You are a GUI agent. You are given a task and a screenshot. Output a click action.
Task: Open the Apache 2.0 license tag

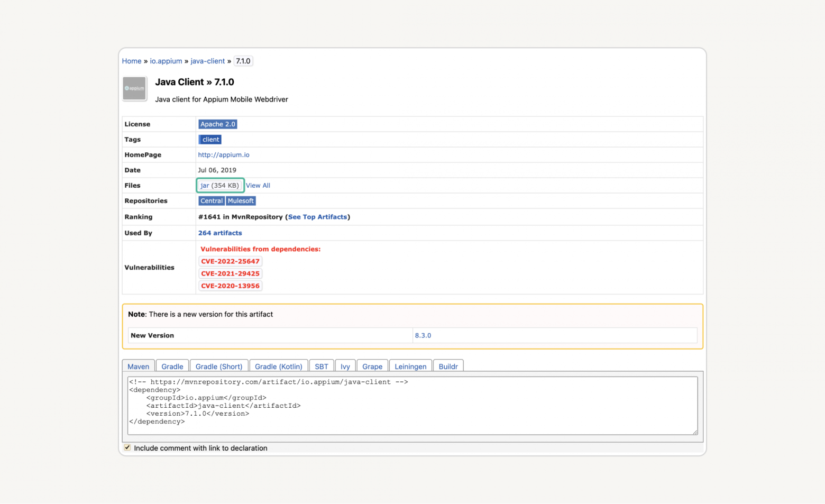218,124
